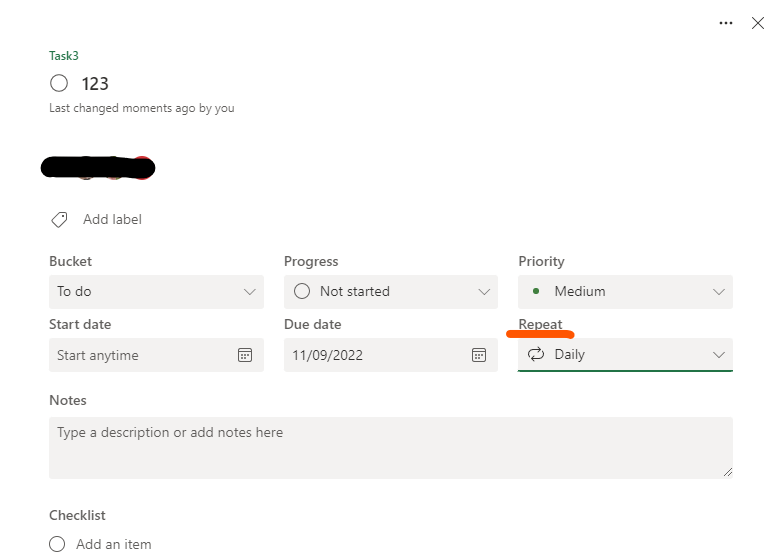Click the Add label tag icon
This screenshot has height=555, width=784.
click(x=60, y=220)
